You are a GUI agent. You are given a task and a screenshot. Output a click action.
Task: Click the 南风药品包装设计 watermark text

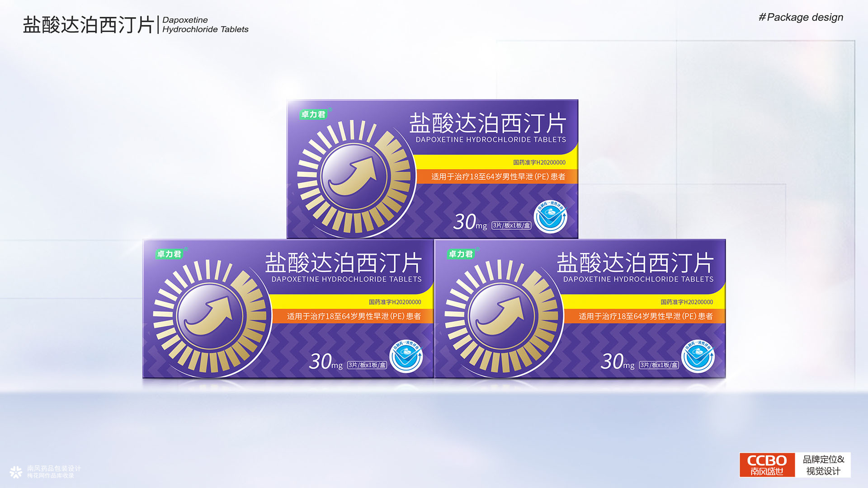click(x=54, y=469)
